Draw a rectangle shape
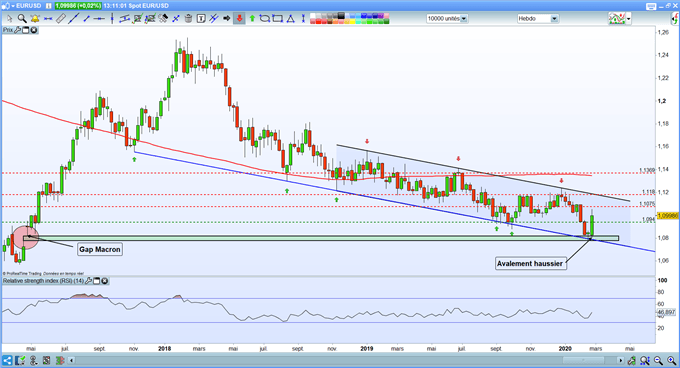This screenshot has height=368, width=680. [x=278, y=19]
